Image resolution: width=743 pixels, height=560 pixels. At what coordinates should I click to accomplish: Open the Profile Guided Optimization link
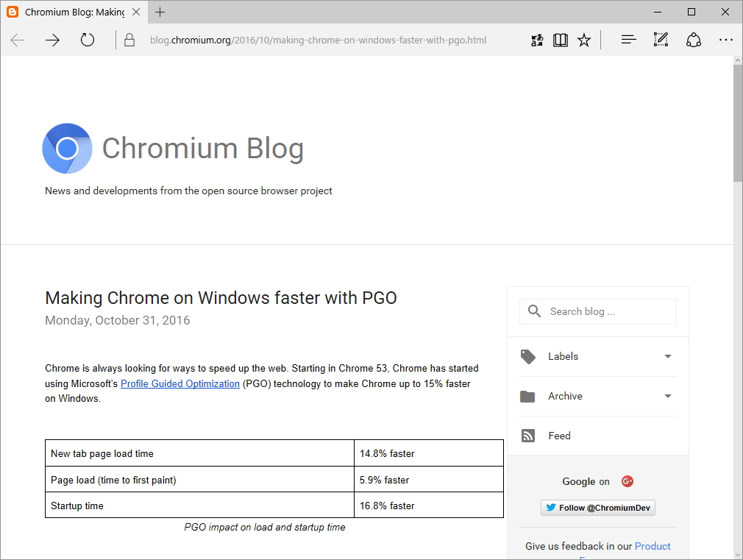coord(179,383)
